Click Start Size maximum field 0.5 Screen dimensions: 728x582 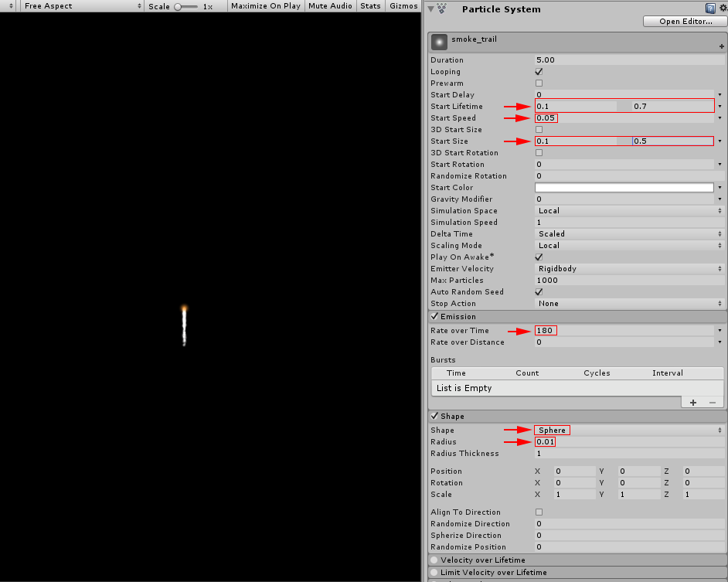click(x=672, y=141)
